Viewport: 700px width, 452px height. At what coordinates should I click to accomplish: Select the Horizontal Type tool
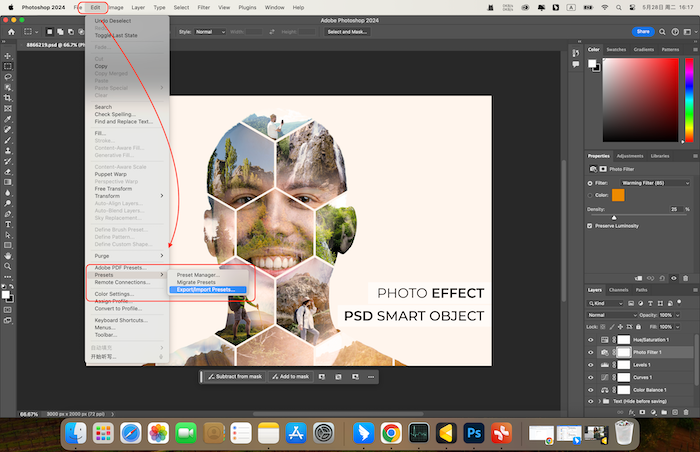click(8, 224)
